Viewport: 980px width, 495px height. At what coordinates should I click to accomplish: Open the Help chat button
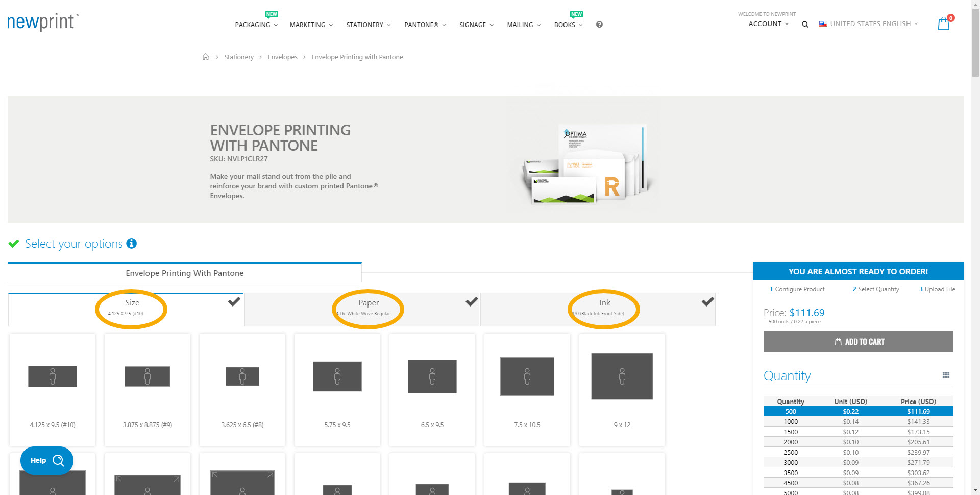(x=47, y=460)
